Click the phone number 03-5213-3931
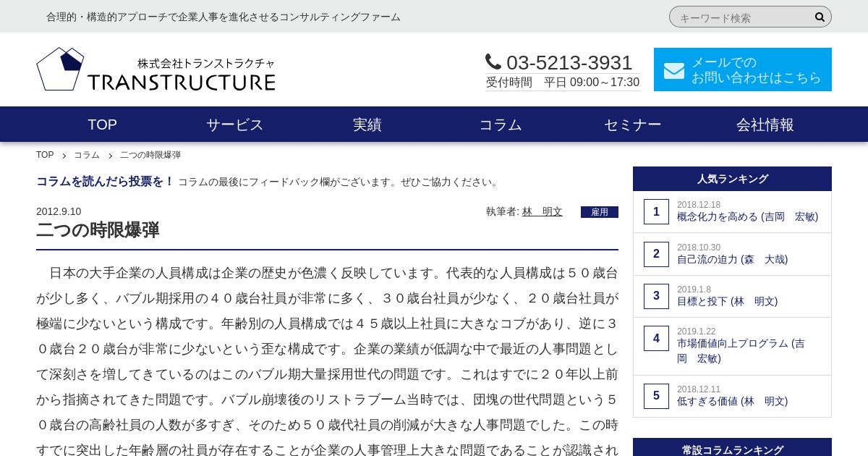This screenshot has width=868, height=456. [569, 63]
